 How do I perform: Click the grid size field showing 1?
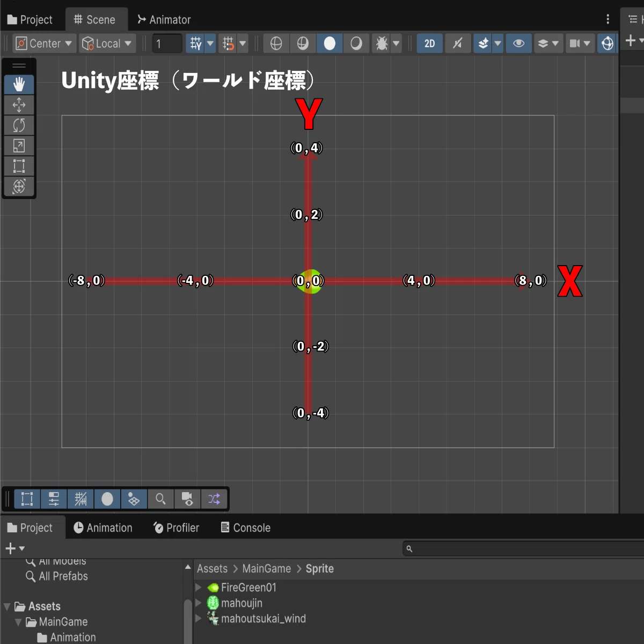167,43
